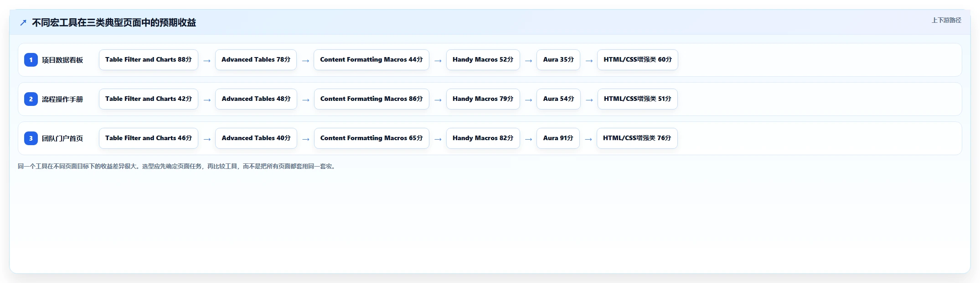The image size is (980, 283).
Task: Select the 项目数据看板 row label
Action: (x=62, y=60)
